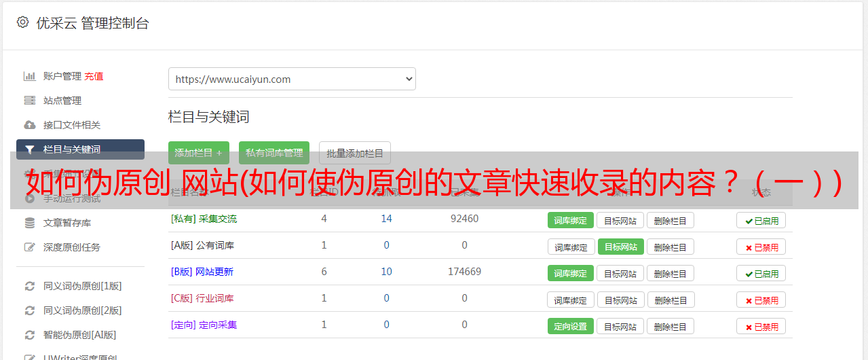The height and width of the screenshot is (360, 868).
Task: Click the 栏目与关键词 page heading
Action: pyautogui.click(x=209, y=117)
